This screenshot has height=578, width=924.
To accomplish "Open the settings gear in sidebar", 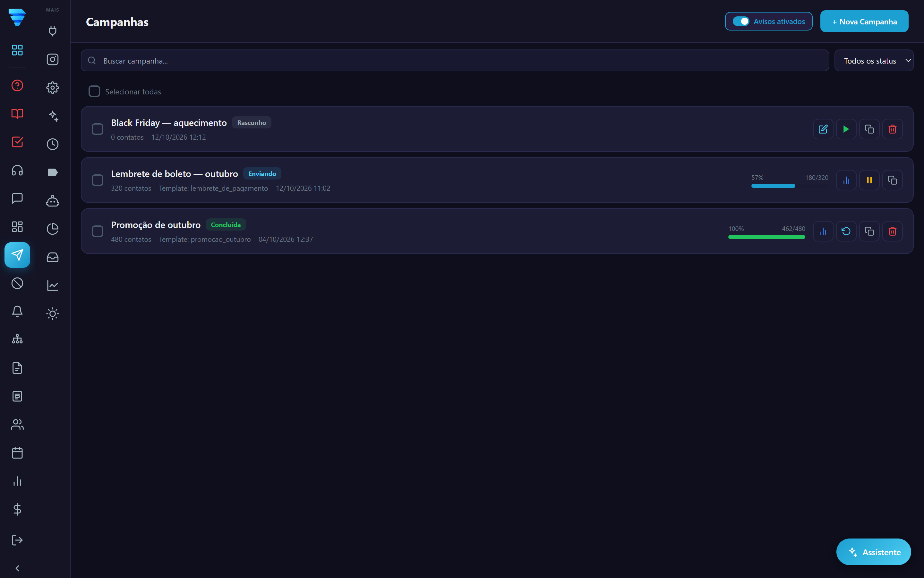I will (x=53, y=88).
